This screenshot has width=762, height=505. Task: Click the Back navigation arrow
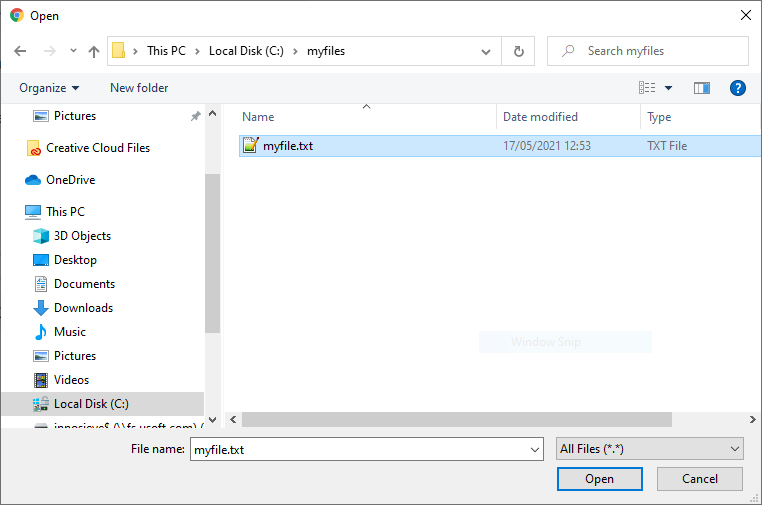point(21,51)
